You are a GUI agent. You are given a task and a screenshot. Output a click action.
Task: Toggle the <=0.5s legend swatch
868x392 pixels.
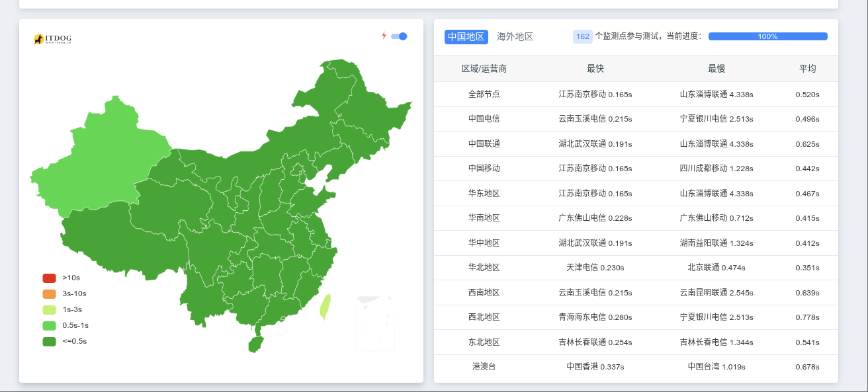[49, 342]
